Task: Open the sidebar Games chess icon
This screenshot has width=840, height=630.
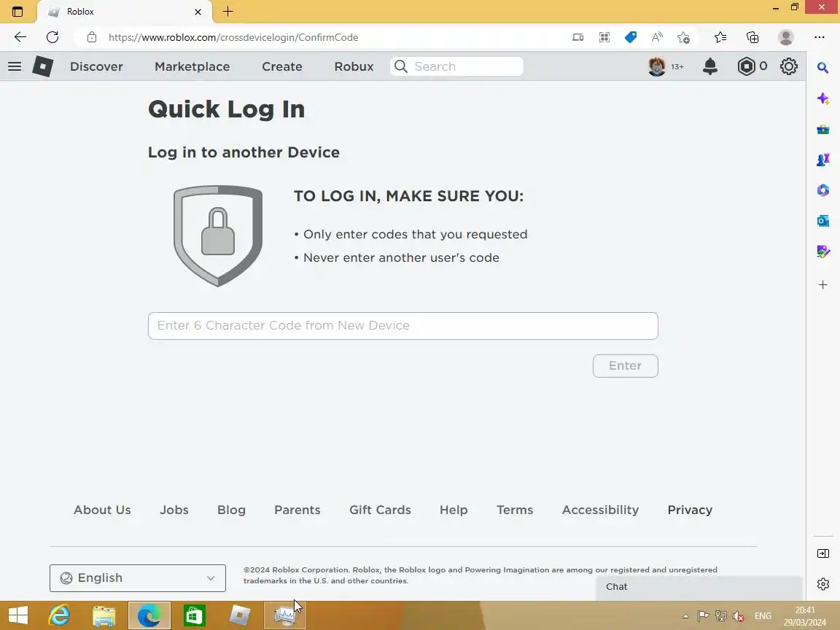Action: [x=822, y=160]
